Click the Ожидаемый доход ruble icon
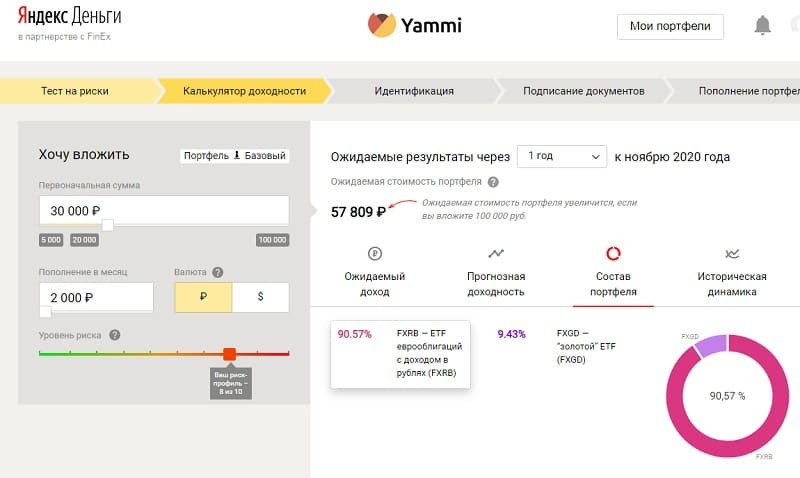Screen dimensions: 800x478 [375, 253]
